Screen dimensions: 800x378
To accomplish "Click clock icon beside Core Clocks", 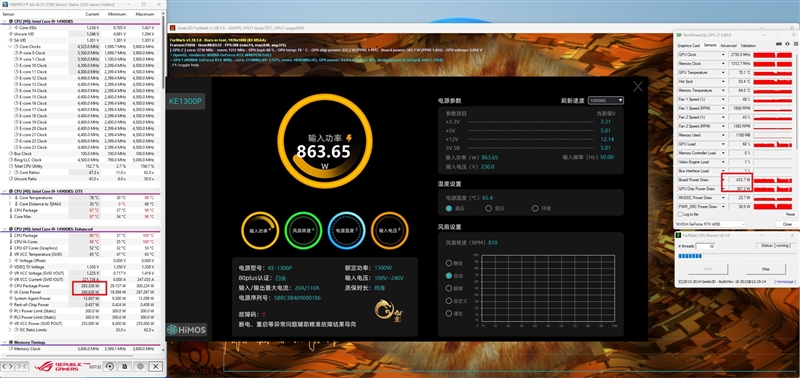I will click(x=16, y=46).
